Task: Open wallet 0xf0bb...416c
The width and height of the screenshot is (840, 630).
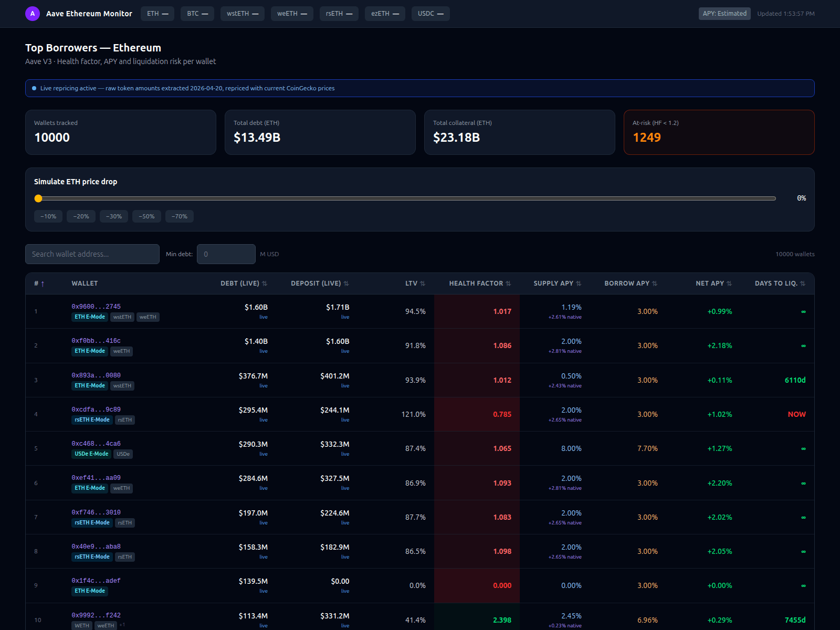Action: (96, 341)
